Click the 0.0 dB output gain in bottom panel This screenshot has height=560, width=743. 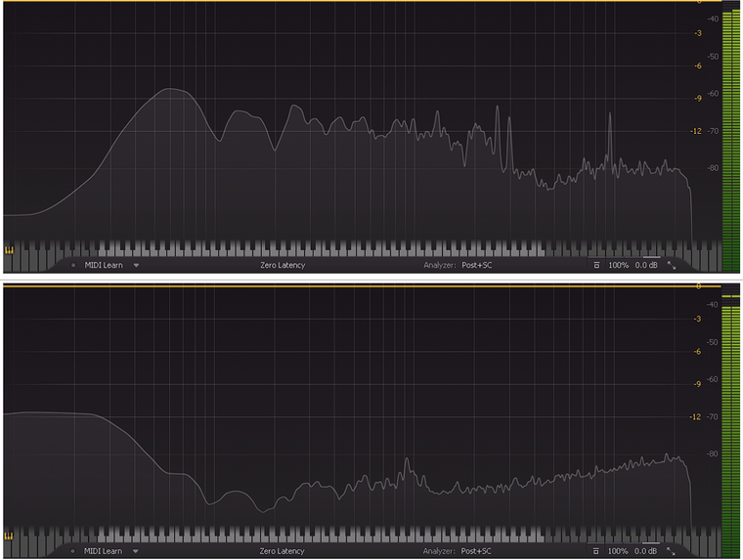(x=646, y=551)
